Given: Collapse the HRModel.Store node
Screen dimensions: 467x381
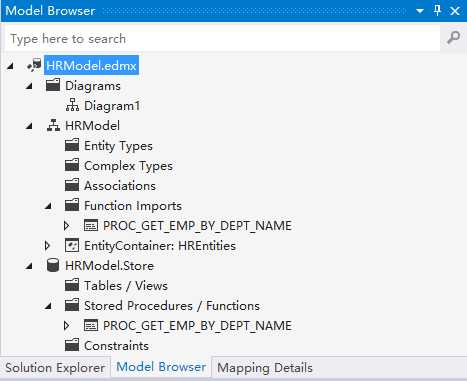Looking at the screenshot, I should tap(29, 266).
